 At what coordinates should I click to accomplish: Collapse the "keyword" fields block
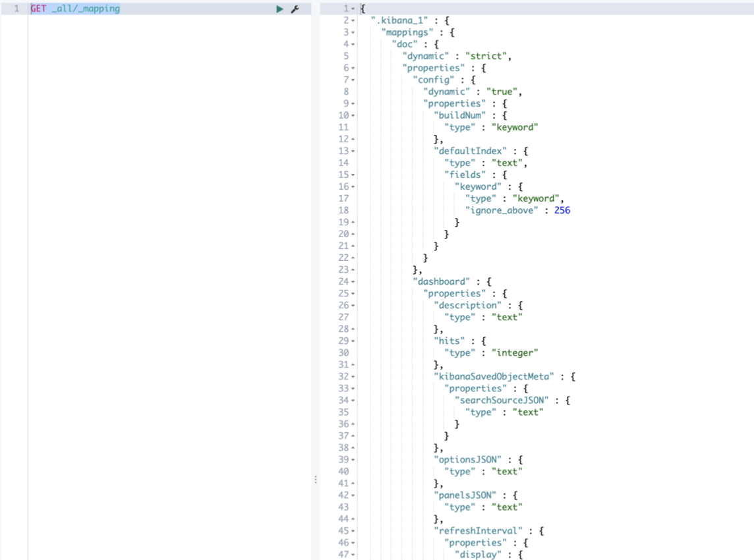(x=352, y=186)
